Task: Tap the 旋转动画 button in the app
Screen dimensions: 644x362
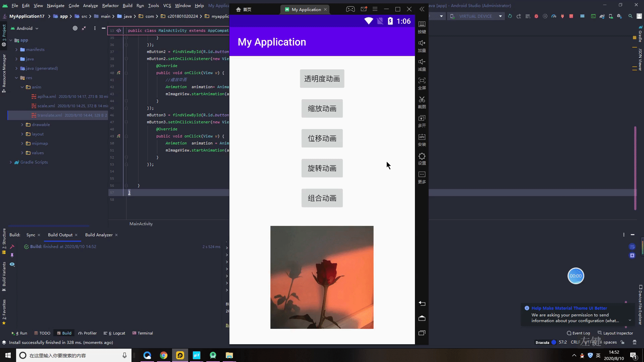Action: pos(322,168)
